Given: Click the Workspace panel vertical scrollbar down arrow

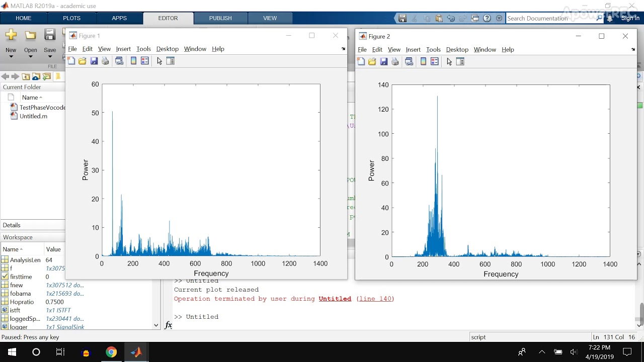Looking at the screenshot, I should click(156, 325).
